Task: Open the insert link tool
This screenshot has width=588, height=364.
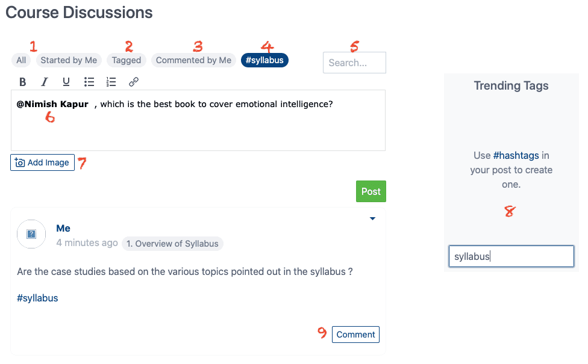Action: (133, 81)
